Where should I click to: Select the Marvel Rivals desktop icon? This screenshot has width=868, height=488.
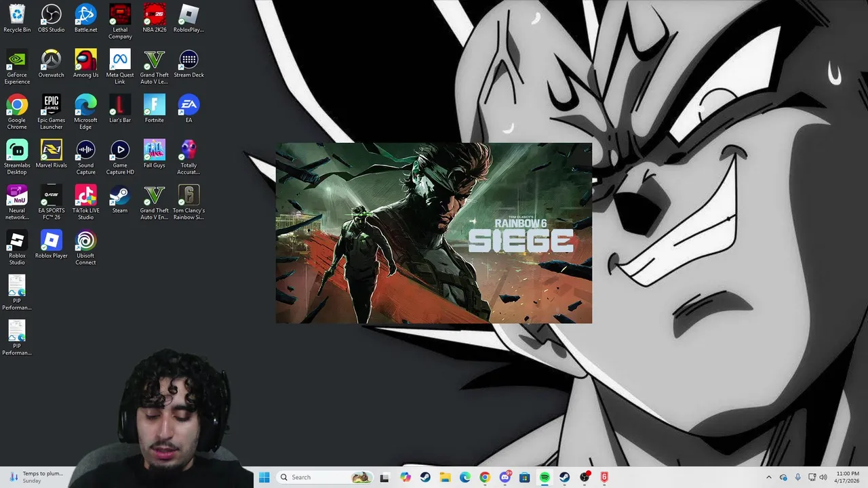(51, 154)
